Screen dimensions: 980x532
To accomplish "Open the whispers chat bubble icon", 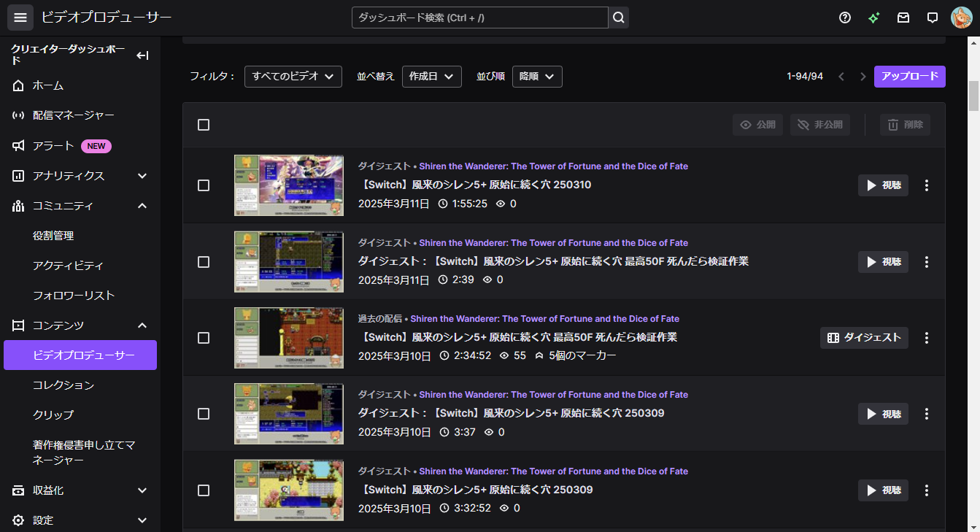I will click(x=932, y=18).
